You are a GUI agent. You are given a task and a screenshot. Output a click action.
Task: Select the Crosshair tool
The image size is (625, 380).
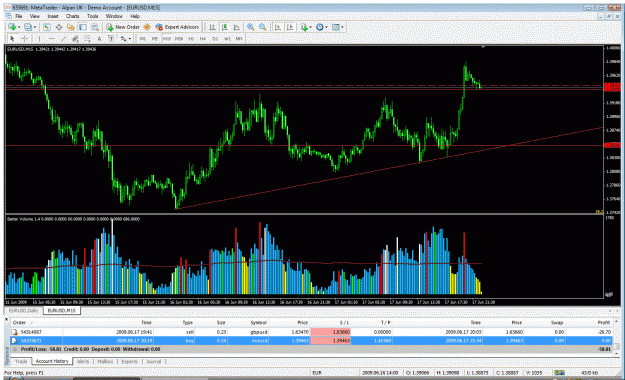click(x=24, y=39)
